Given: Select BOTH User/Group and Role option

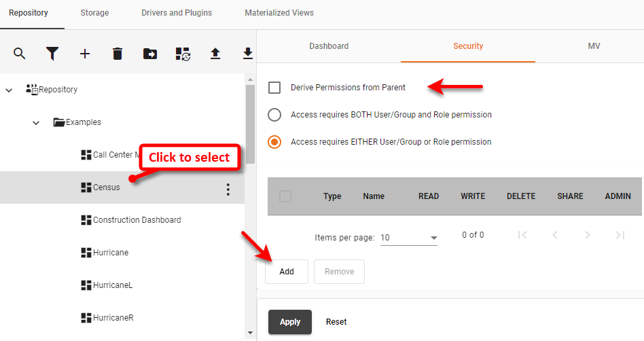Looking at the screenshot, I should point(274,115).
